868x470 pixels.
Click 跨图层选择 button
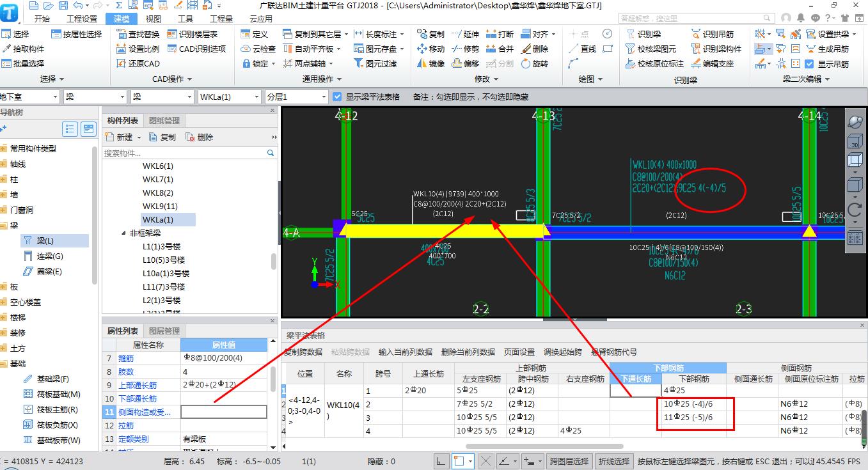(x=569, y=461)
